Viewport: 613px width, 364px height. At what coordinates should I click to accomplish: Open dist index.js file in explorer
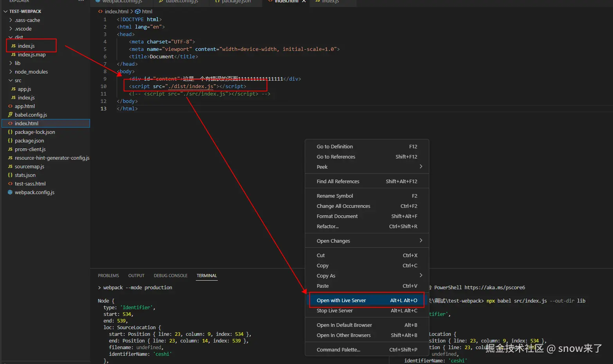coord(26,46)
